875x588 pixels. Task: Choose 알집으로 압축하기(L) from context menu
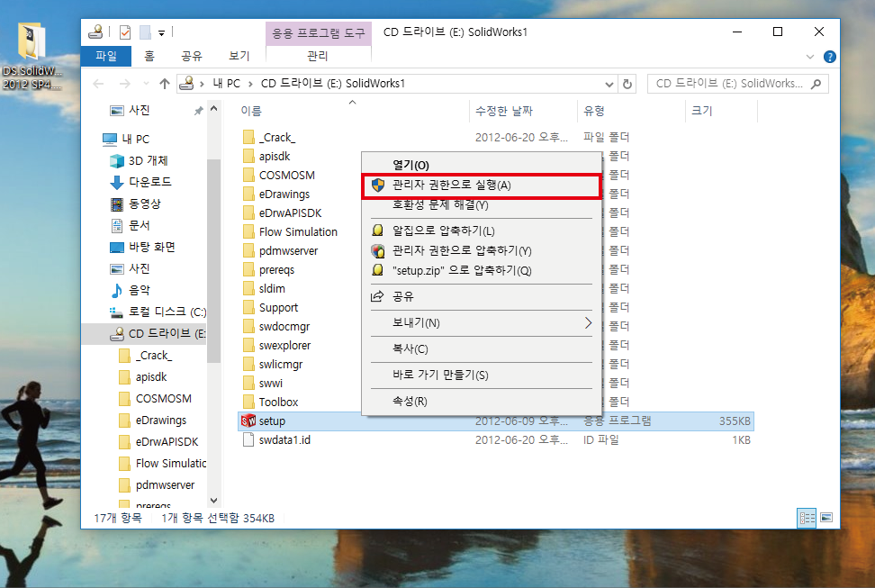(483, 231)
